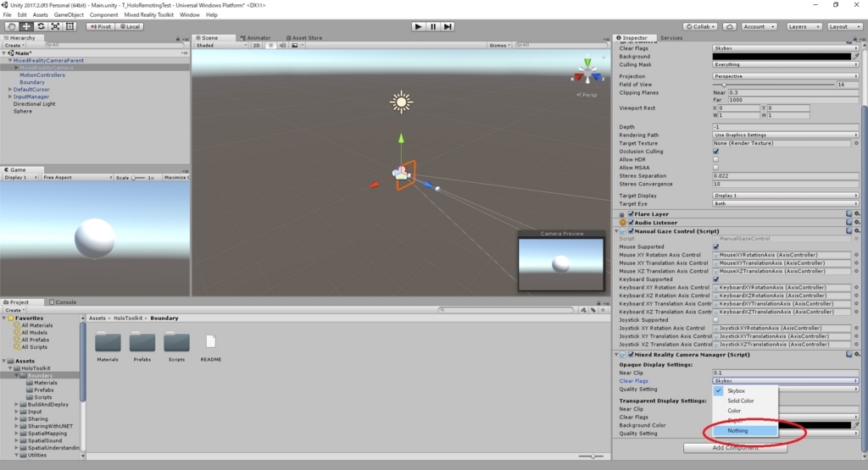The width and height of the screenshot is (868, 470).
Task: Enable Allow HDR checkbox
Action: (715, 160)
